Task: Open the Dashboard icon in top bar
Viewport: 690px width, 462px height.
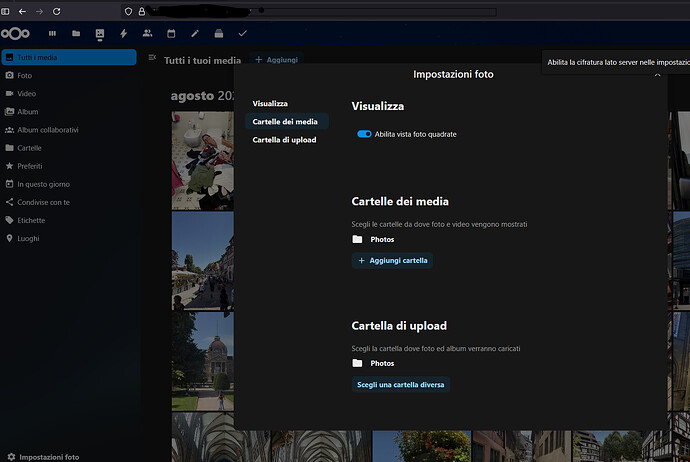Action: pos(52,34)
